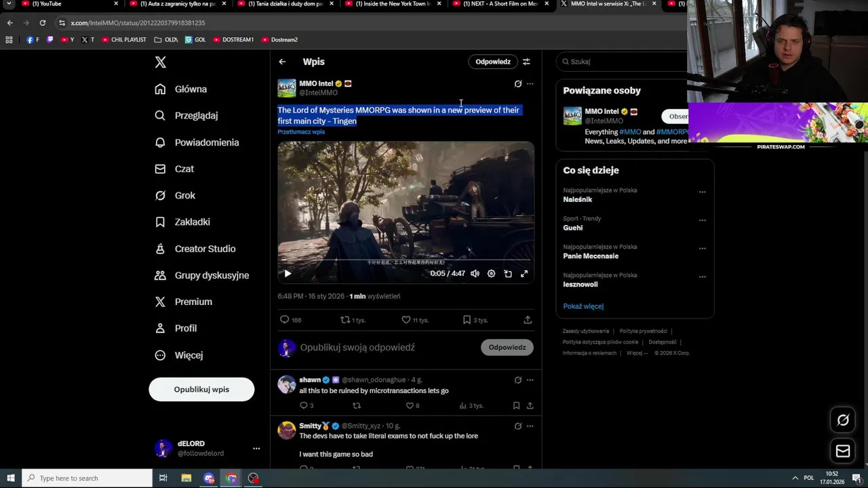Like the post with 11 tys. likes
The height and width of the screenshot is (488, 868).
click(x=414, y=320)
